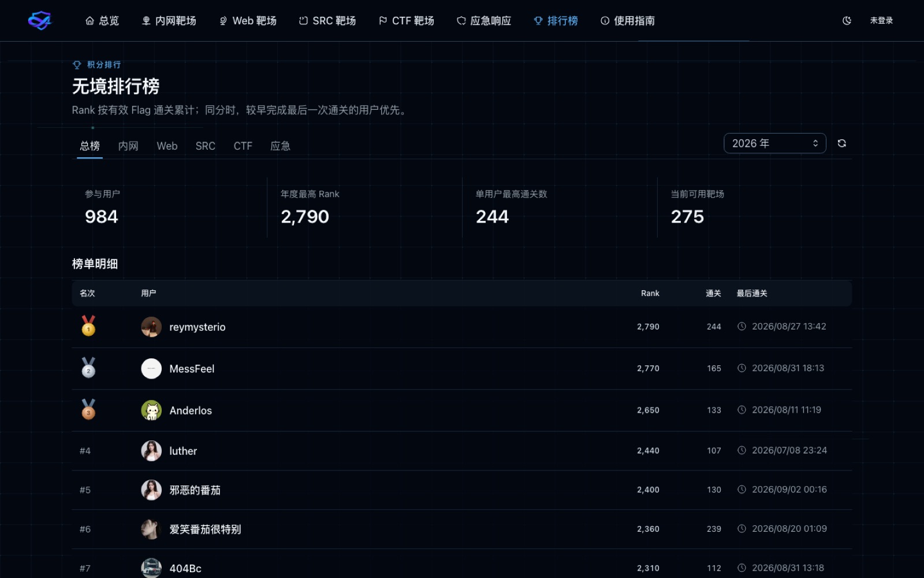The height and width of the screenshot is (578, 924).
Task: Open user reymysterio's name
Action: point(198,327)
